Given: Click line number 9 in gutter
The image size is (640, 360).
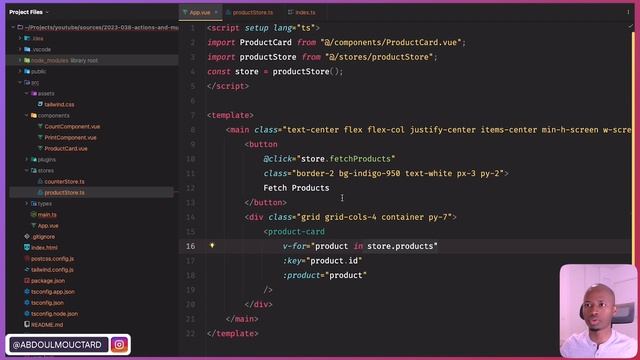Looking at the screenshot, I should point(193,144).
